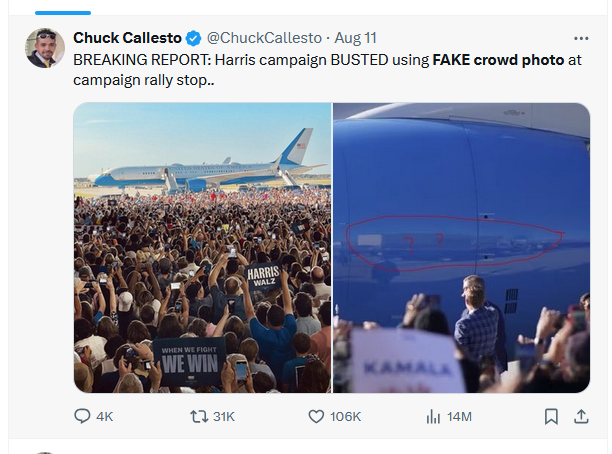This screenshot has width=612, height=454.
Task: Click the 31K reposts count
Action: (225, 417)
